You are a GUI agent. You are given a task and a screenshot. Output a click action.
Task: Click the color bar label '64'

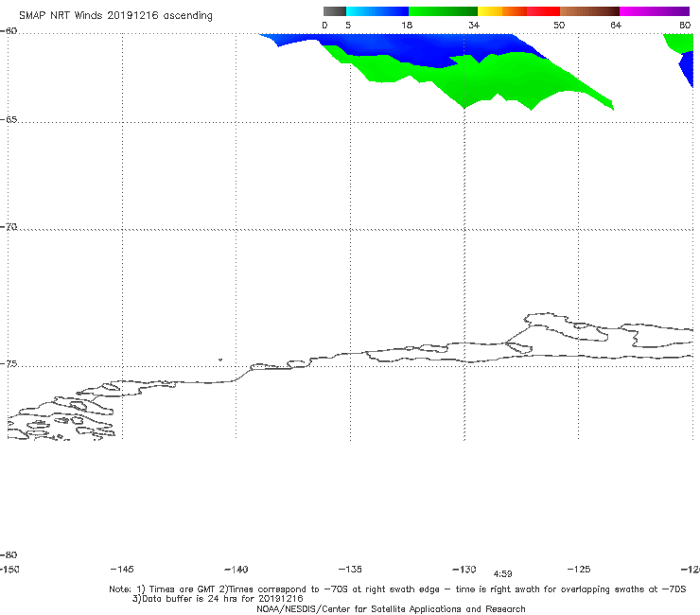(616, 26)
